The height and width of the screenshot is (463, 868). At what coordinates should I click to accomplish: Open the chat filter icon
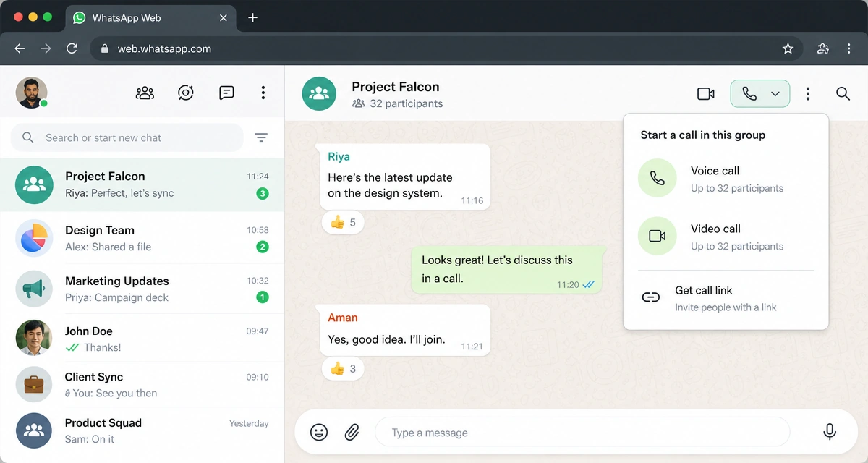261,137
